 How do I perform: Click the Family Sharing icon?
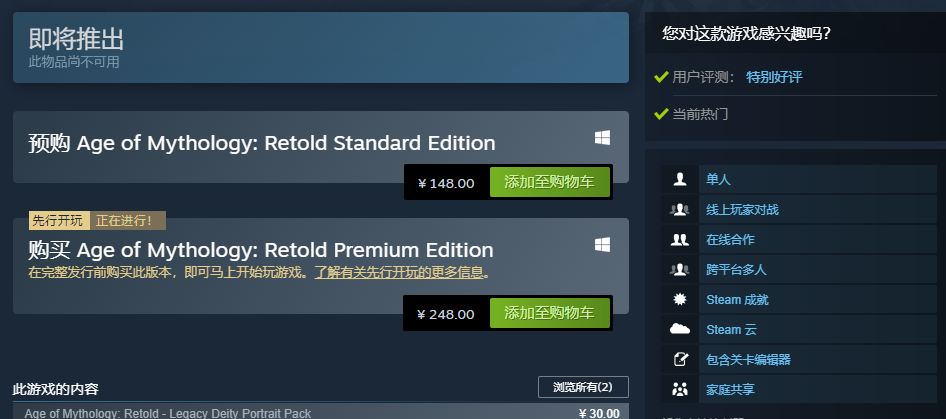[680, 389]
